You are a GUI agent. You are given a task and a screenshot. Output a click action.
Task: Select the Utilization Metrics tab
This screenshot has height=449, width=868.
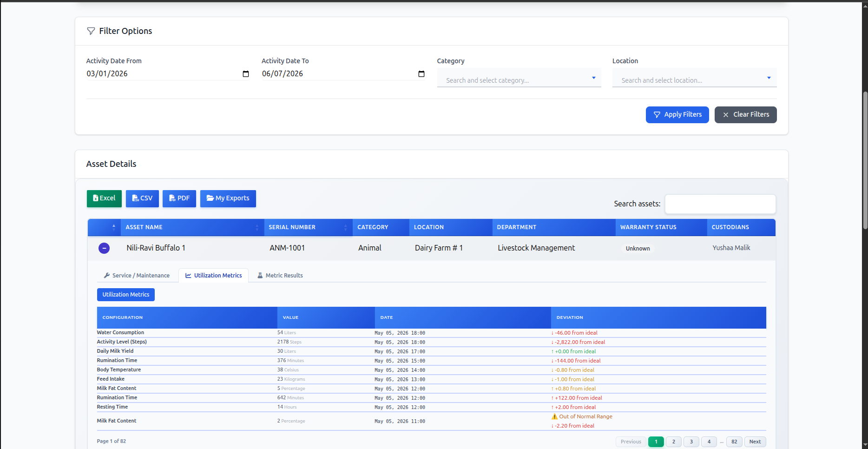pyautogui.click(x=214, y=276)
